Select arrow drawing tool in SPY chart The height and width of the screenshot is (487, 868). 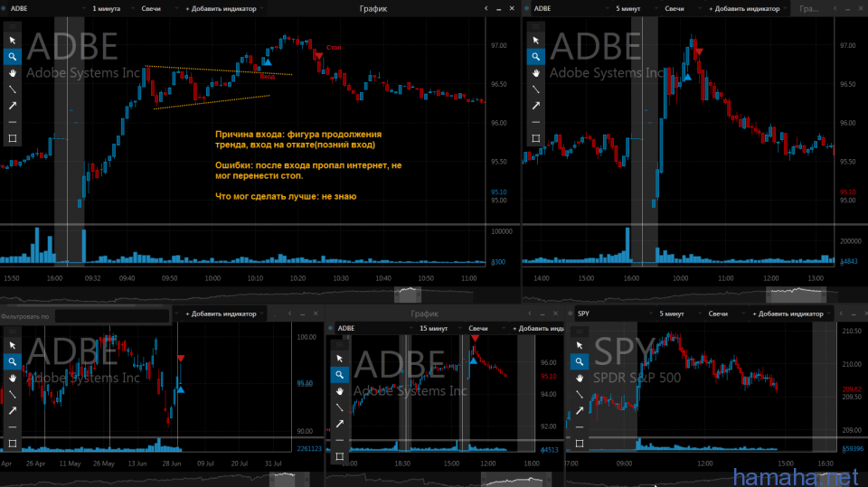579,410
